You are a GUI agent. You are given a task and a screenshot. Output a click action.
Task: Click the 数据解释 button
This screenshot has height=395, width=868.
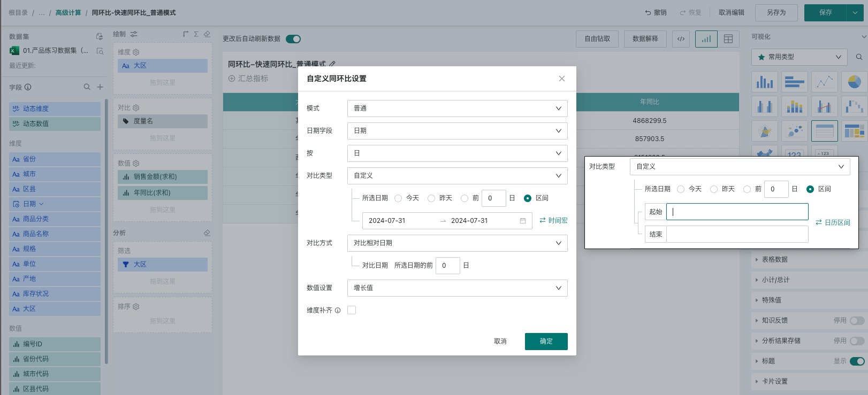(645, 39)
